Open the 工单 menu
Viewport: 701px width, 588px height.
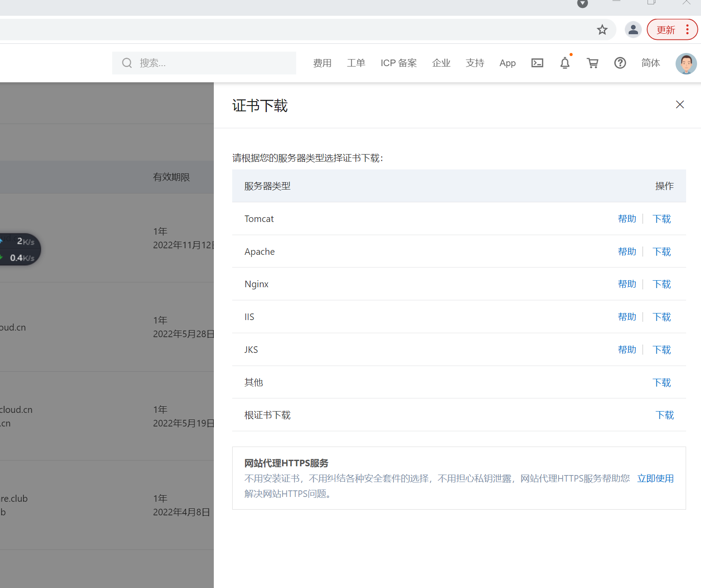[x=356, y=63]
